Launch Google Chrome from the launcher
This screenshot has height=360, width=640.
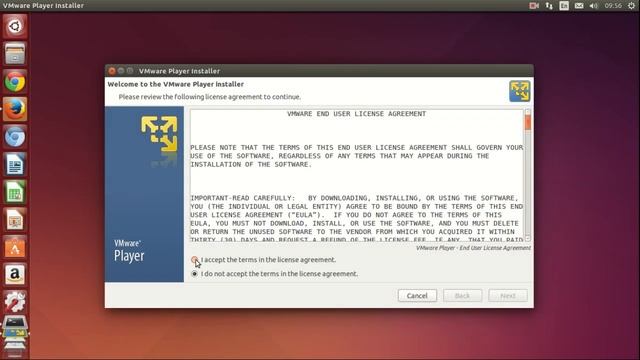tap(15, 82)
